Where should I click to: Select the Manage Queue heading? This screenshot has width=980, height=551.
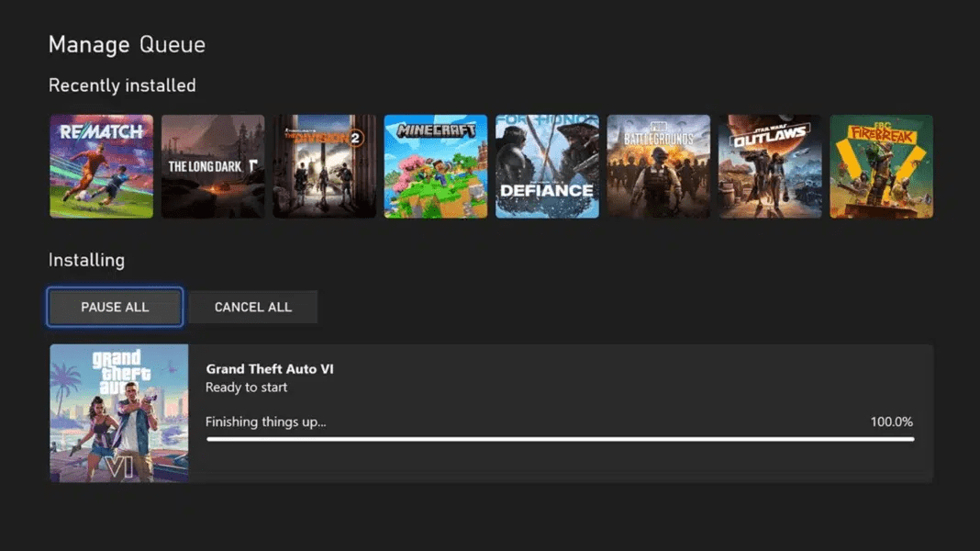pyautogui.click(x=127, y=44)
